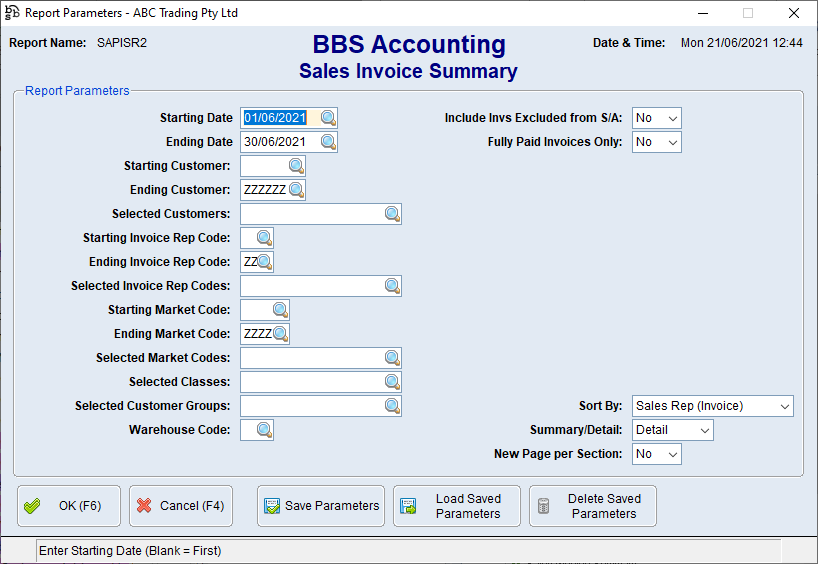
Task: Click the BBS app icon in title bar
Action: coord(11,13)
